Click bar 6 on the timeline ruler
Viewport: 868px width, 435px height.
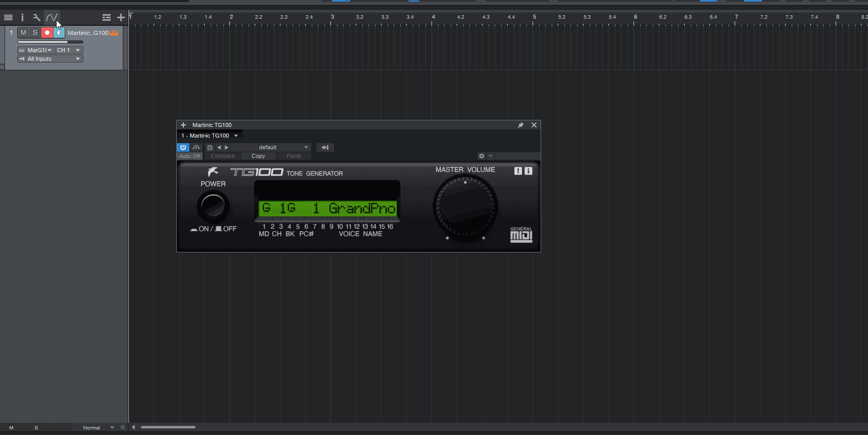(x=636, y=17)
